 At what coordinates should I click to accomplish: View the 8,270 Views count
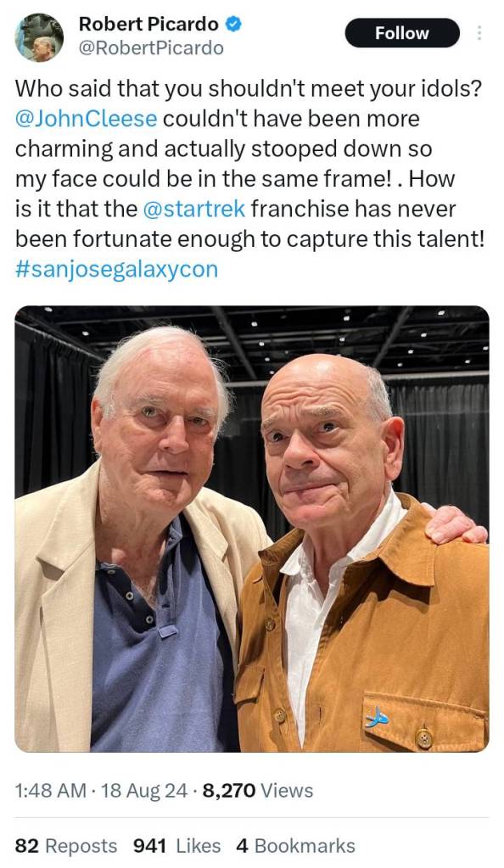(x=258, y=791)
